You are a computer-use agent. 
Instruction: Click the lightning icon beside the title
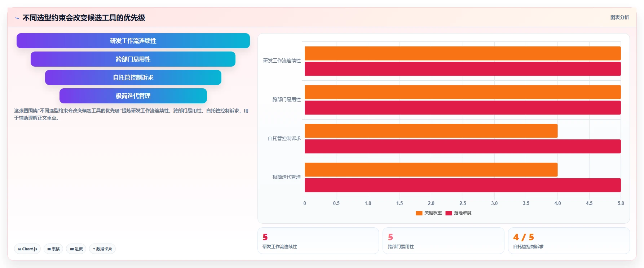pos(17,18)
